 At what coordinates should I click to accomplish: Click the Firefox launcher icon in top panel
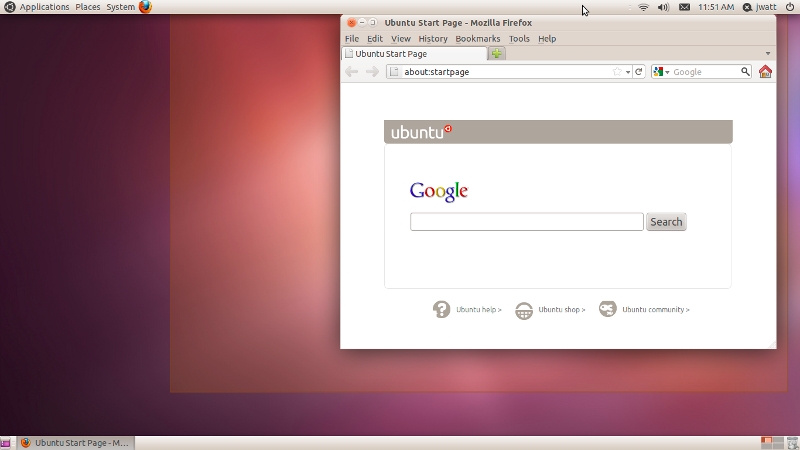(145, 7)
